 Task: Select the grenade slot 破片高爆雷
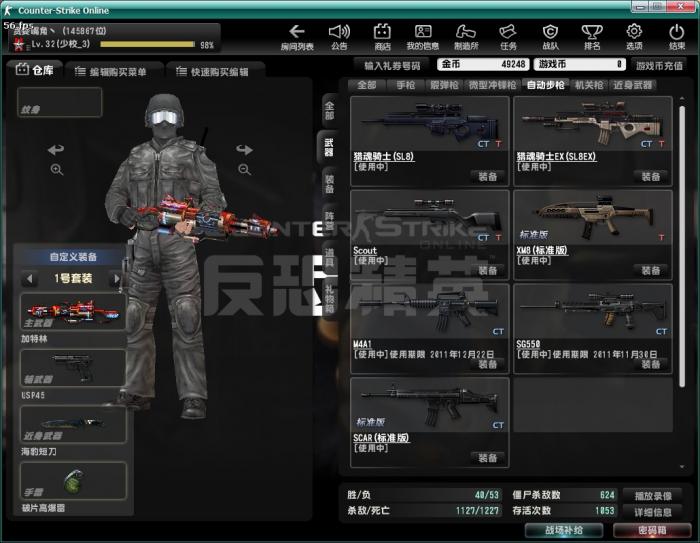[x=73, y=480]
